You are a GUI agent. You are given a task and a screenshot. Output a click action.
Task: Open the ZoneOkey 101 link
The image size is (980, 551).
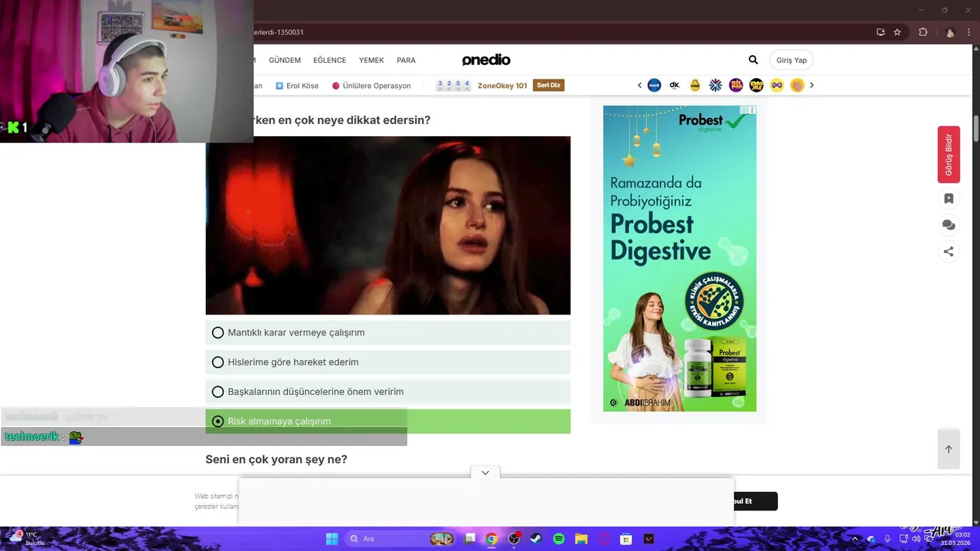[502, 86]
